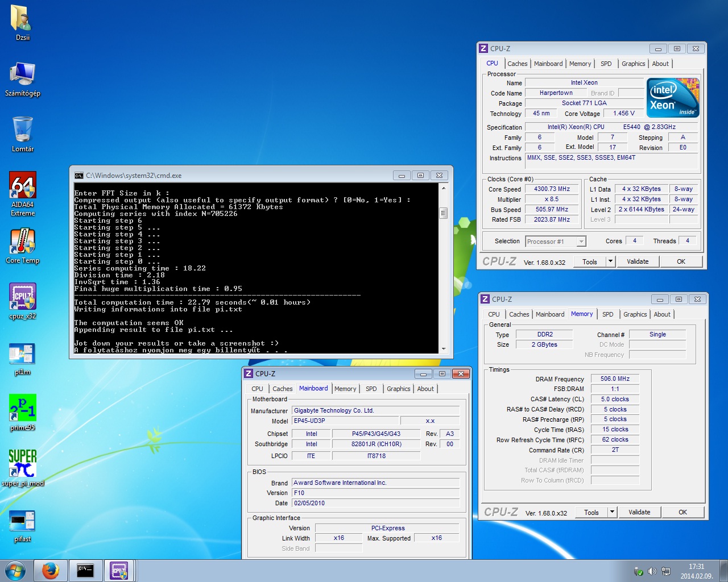This screenshot has width=728, height=582.
Task: Click the Intel Xeon inside logo
Action: point(673,98)
